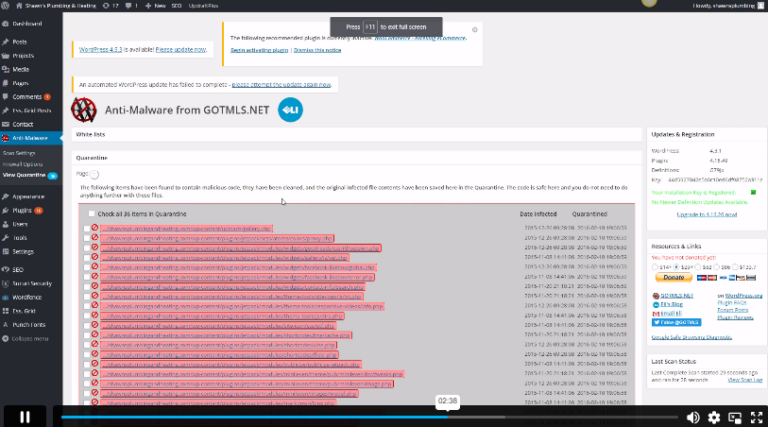The image size is (768, 427).
Task: Collapse the Last Scan Status panel
Action: 706,361
